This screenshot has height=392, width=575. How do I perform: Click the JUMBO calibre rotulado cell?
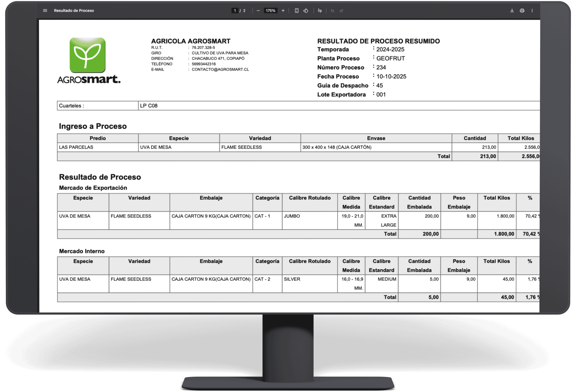(292, 216)
